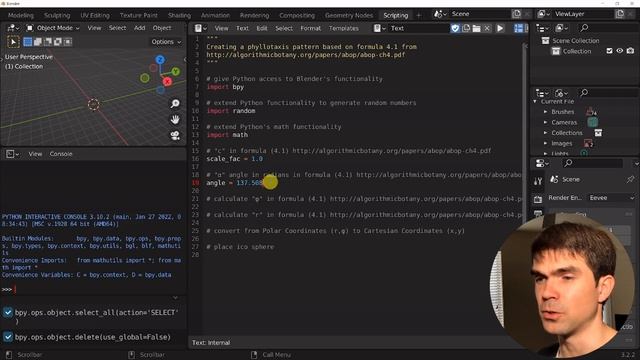640x360 pixels.
Task: Click the Scene name field in the header
Action: click(x=480, y=14)
